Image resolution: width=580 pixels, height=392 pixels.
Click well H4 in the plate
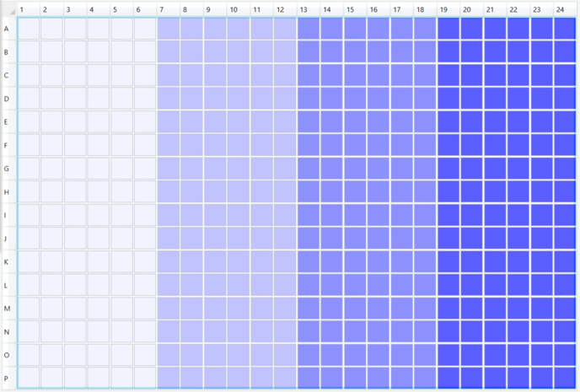coord(99,191)
